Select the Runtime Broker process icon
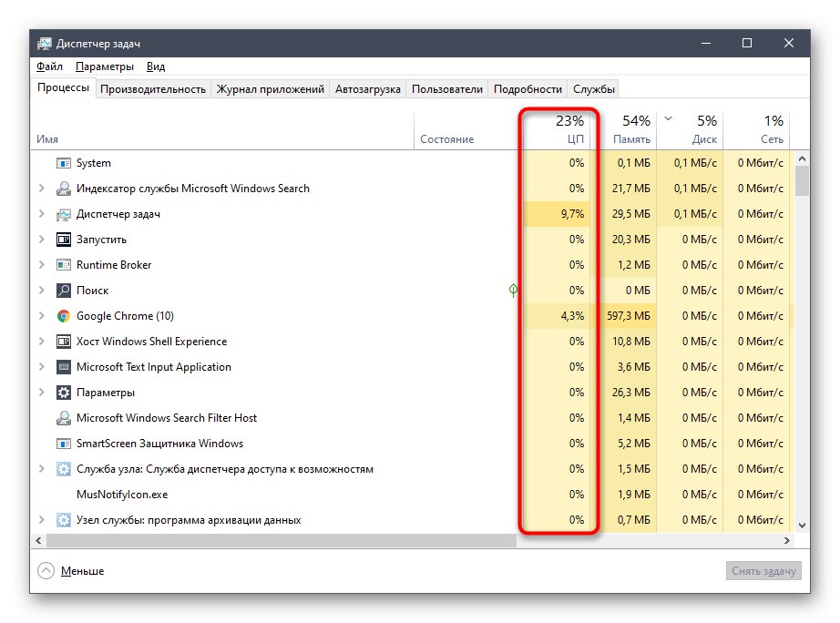Screen dimensions: 840x623 pyautogui.click(x=65, y=265)
